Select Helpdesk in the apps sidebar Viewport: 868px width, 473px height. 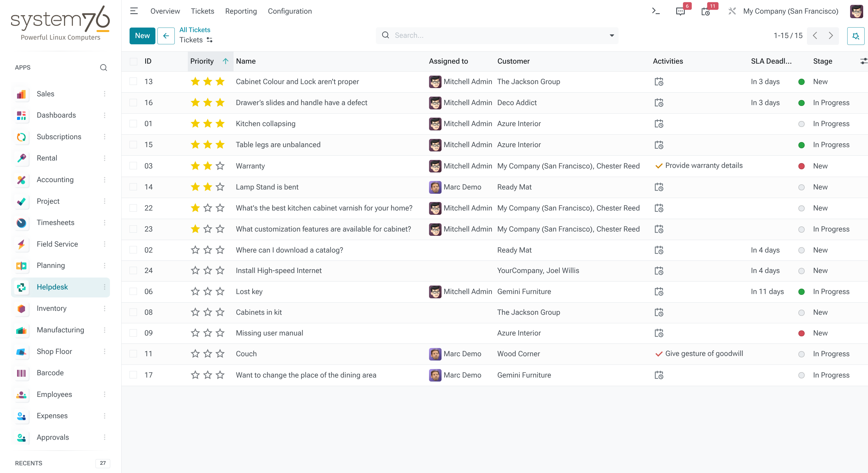coord(61,287)
